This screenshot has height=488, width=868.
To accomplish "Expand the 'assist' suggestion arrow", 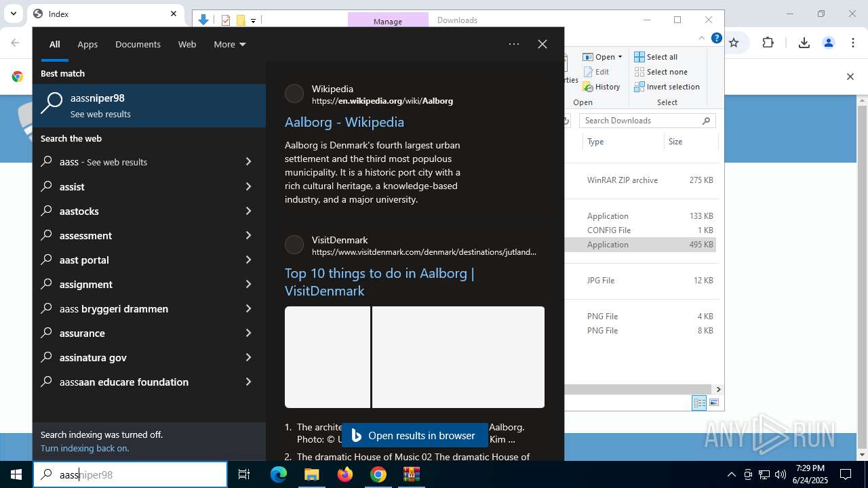I will click(248, 186).
